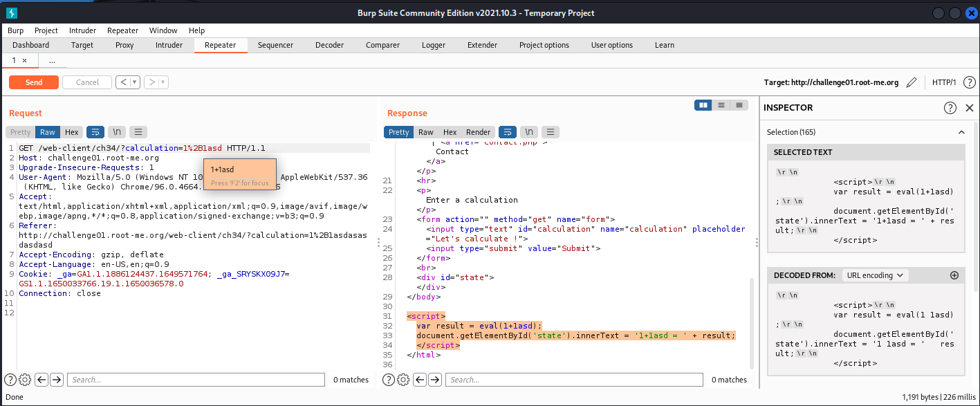Open the Window menu
Screen dimensions: 980x406
(163, 30)
